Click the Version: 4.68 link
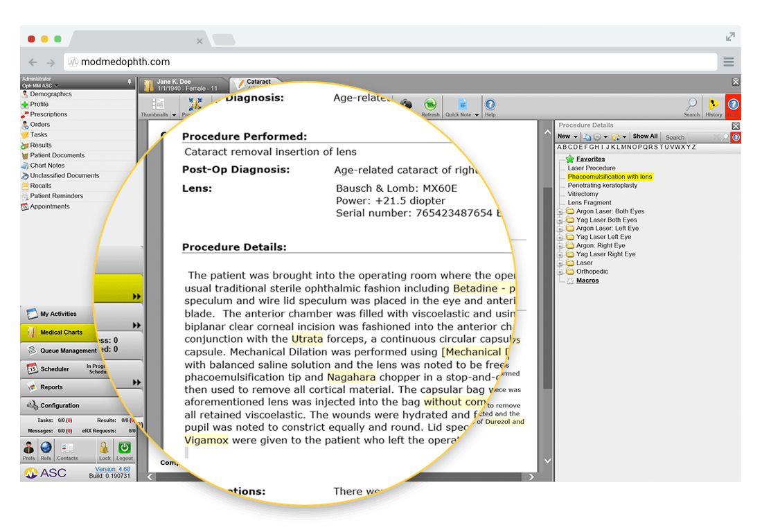The height and width of the screenshot is (532, 762). pos(112,470)
